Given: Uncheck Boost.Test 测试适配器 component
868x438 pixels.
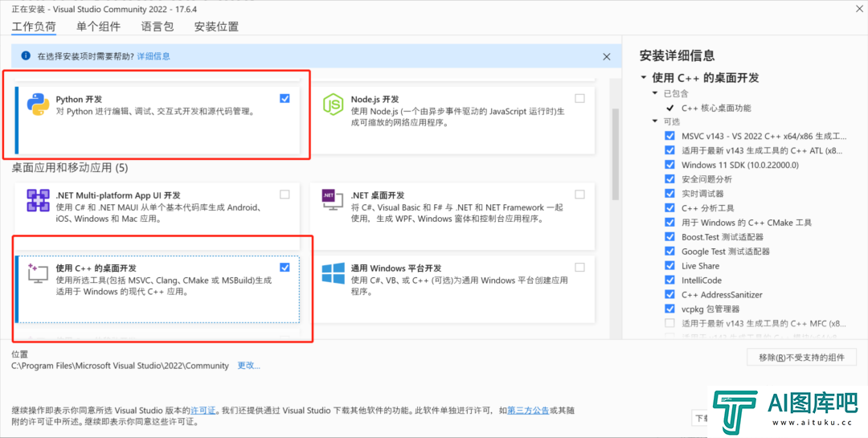Looking at the screenshot, I should (669, 236).
